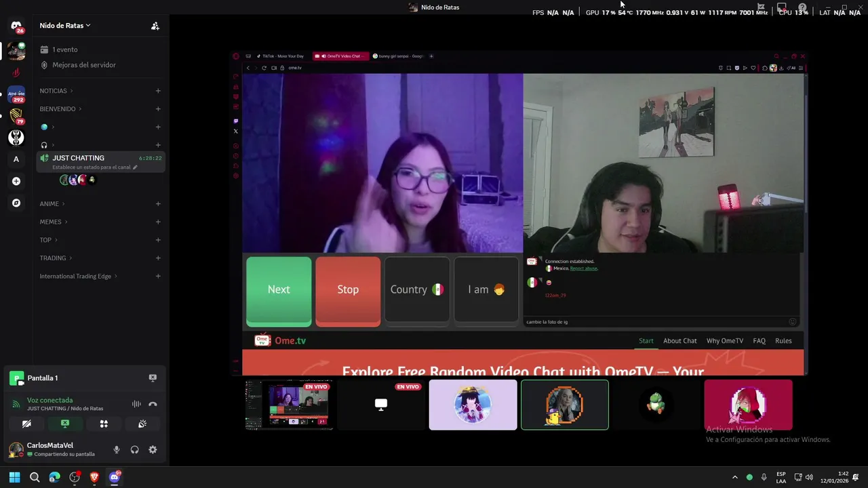Expand the TOP category
Screen dimensions: 868x488
48,240
